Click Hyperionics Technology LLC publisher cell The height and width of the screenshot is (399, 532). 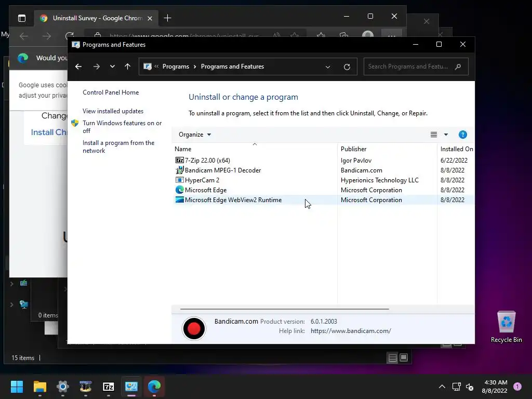[x=380, y=180]
